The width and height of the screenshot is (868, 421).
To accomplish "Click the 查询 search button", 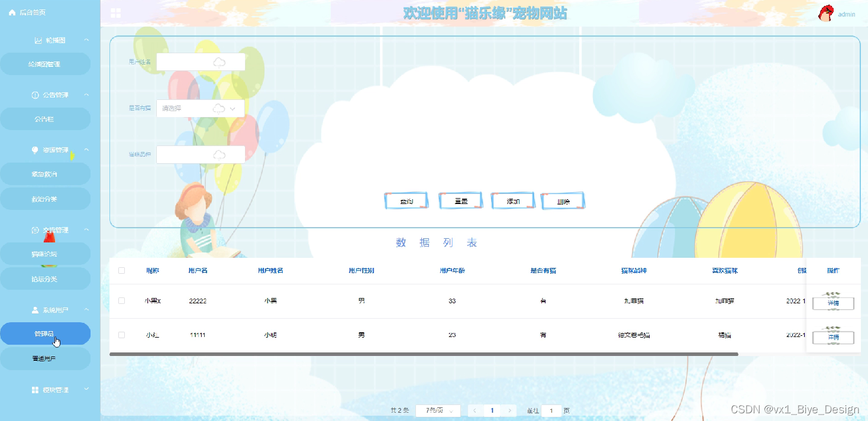I will pos(406,201).
